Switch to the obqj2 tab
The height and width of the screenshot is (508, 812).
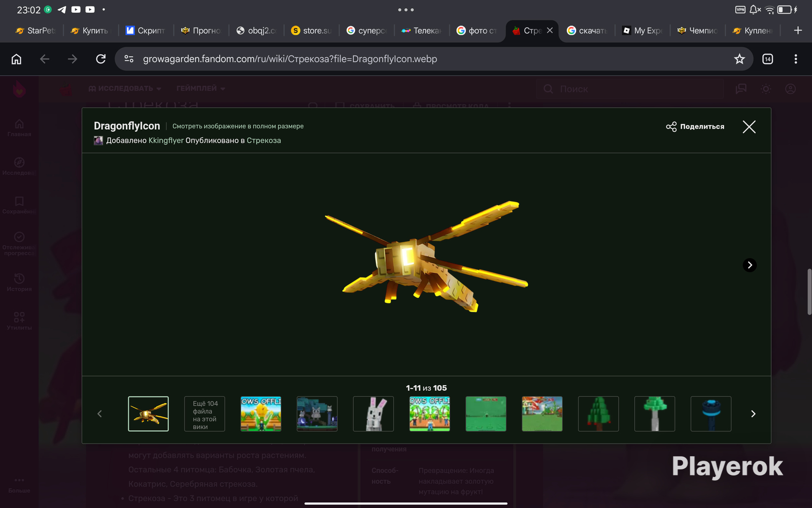click(256, 30)
